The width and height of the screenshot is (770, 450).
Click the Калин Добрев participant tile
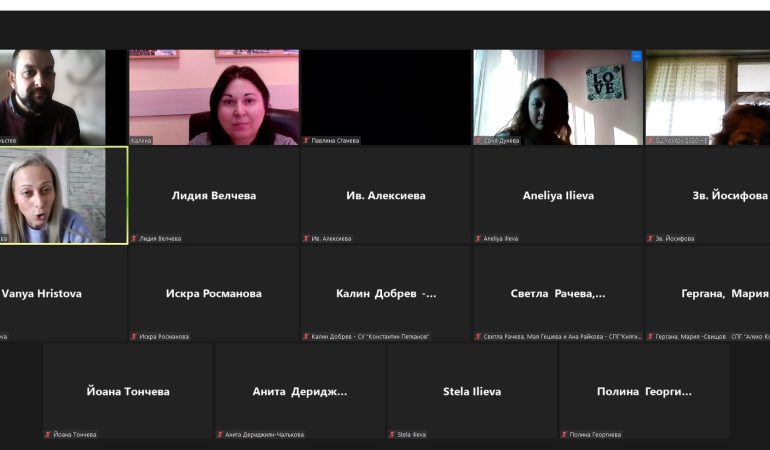385,293
